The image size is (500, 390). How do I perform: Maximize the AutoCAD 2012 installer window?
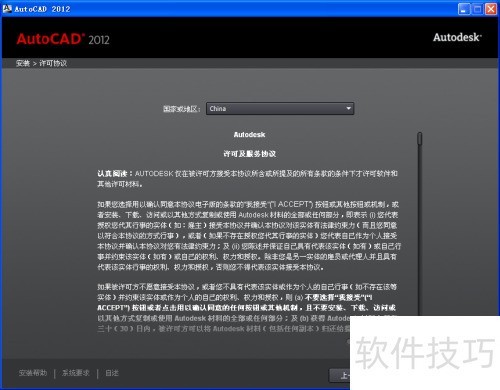477,9
